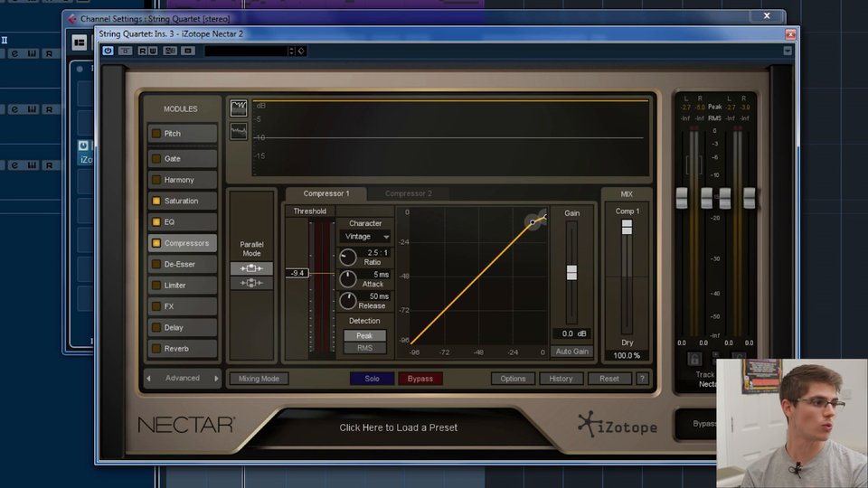Click the Cubase logo in Channel Settings title bar
The width and height of the screenshot is (868, 488).
tap(72, 19)
